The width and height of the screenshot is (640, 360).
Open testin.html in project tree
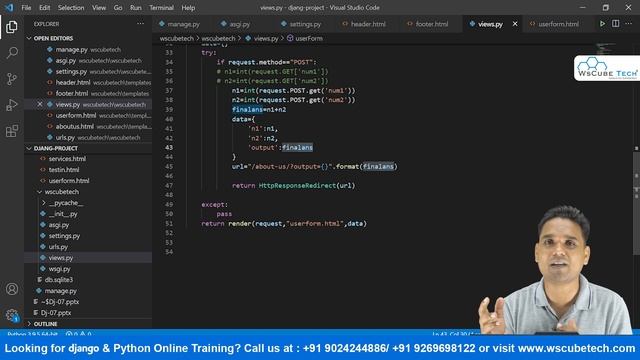pos(88,170)
